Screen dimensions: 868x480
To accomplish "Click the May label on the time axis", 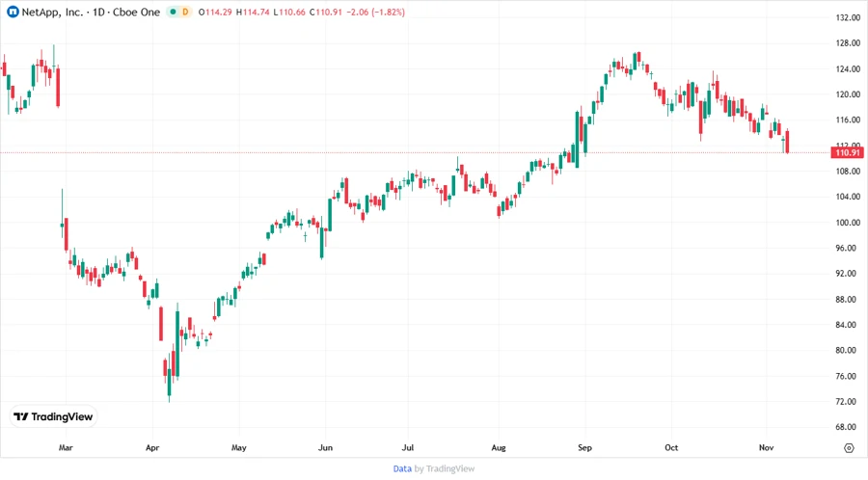I will click(238, 447).
